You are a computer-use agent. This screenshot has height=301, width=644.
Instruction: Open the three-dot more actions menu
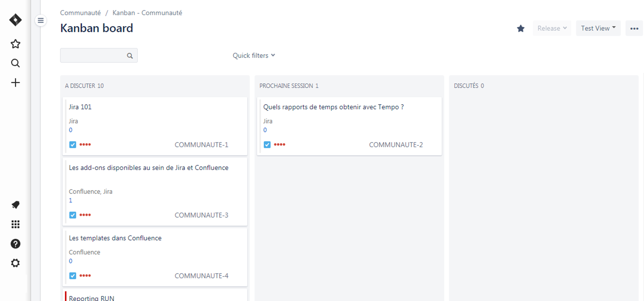(x=634, y=28)
